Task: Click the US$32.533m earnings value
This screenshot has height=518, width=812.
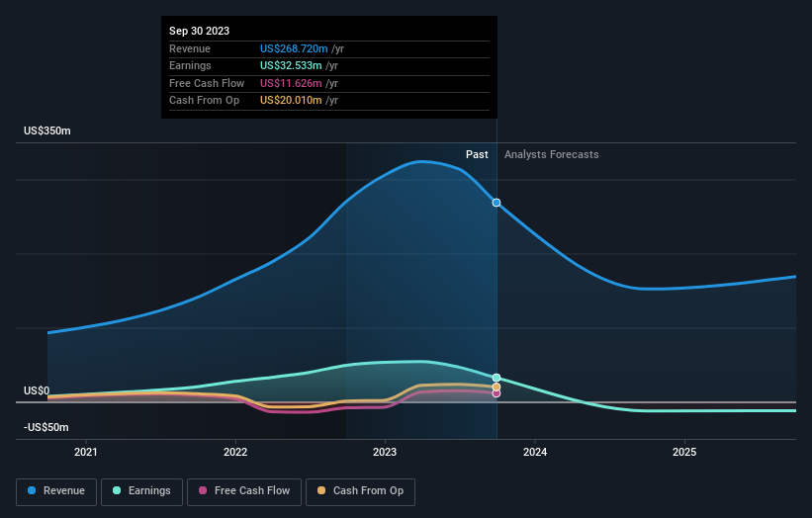Action: click(x=291, y=65)
